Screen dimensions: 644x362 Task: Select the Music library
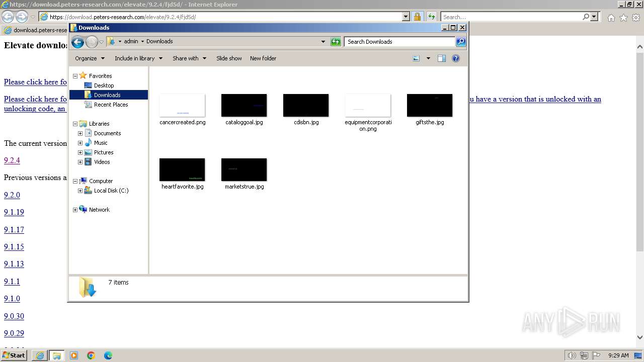point(100,143)
